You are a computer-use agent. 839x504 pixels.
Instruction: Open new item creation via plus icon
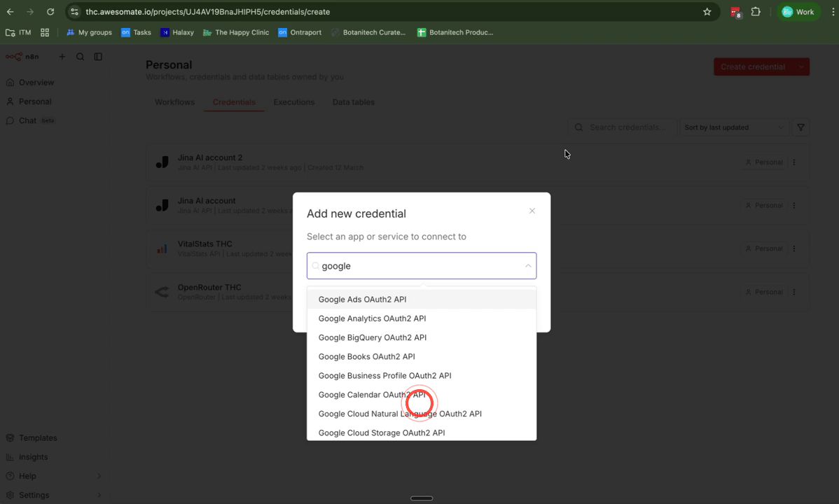point(62,57)
